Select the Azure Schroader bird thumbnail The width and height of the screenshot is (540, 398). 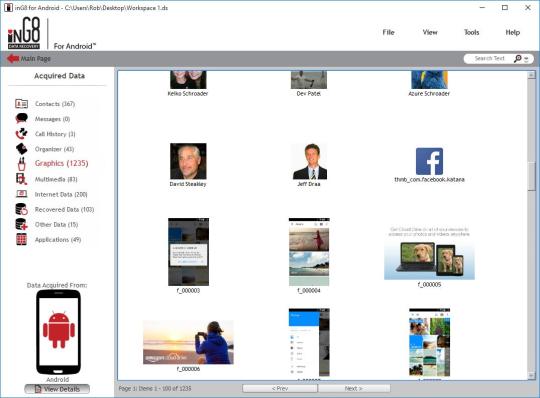429,80
